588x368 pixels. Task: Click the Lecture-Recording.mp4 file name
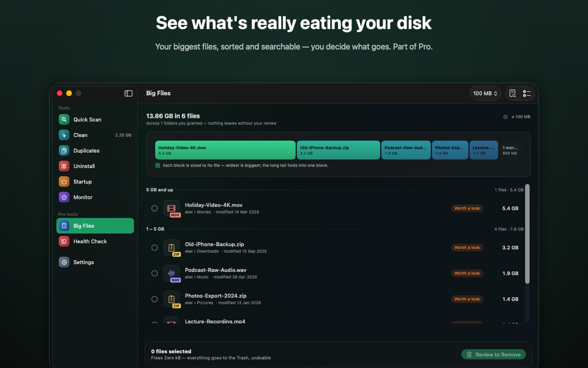(215, 321)
